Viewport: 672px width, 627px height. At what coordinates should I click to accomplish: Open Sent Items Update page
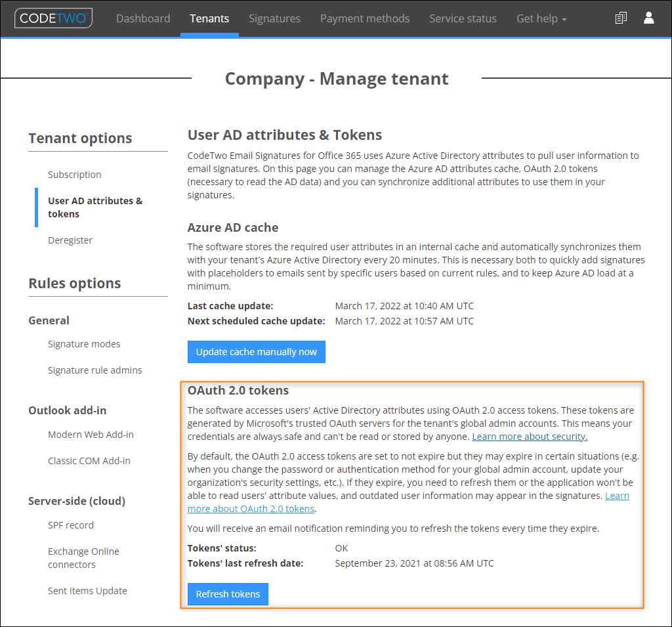(87, 591)
